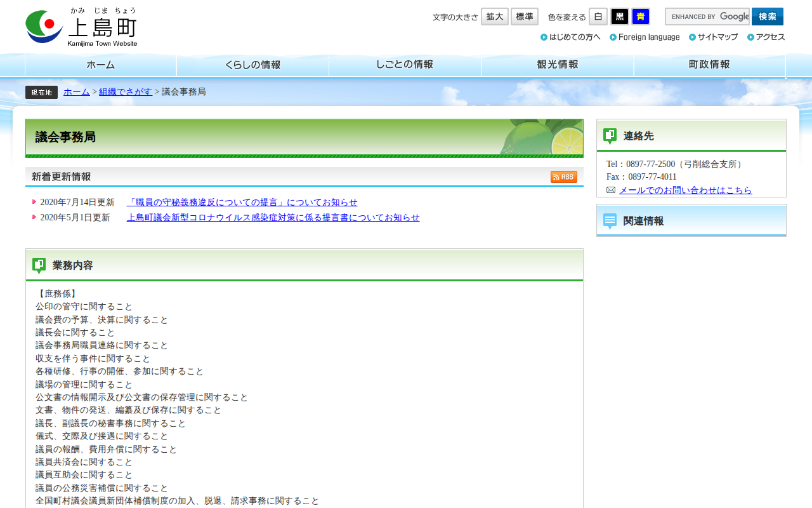812x508 pixels.
Task: Open 町政情報 navigation tab
Action: (710, 65)
